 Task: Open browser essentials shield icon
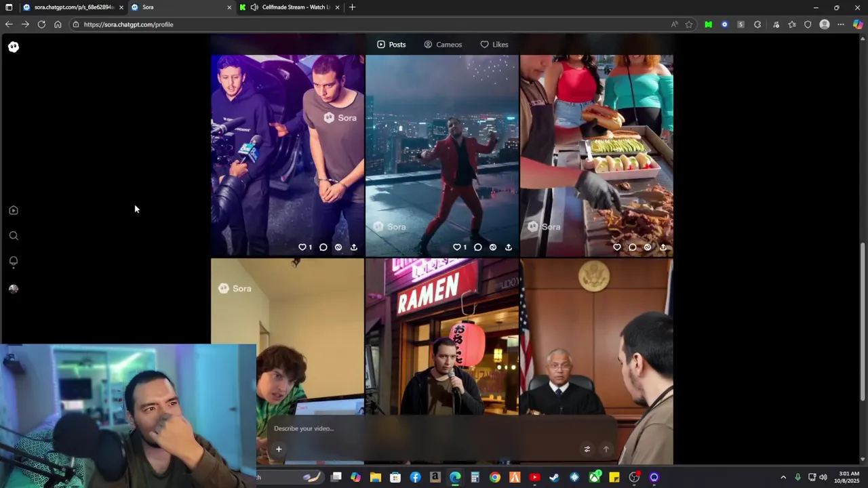808,24
